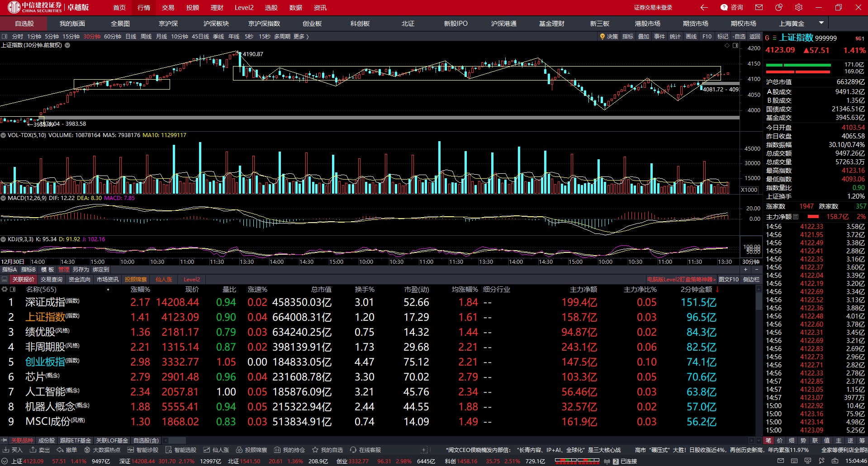Open the mail inbox icon in title bar
This screenshot has width=868, height=466.
[759, 7]
